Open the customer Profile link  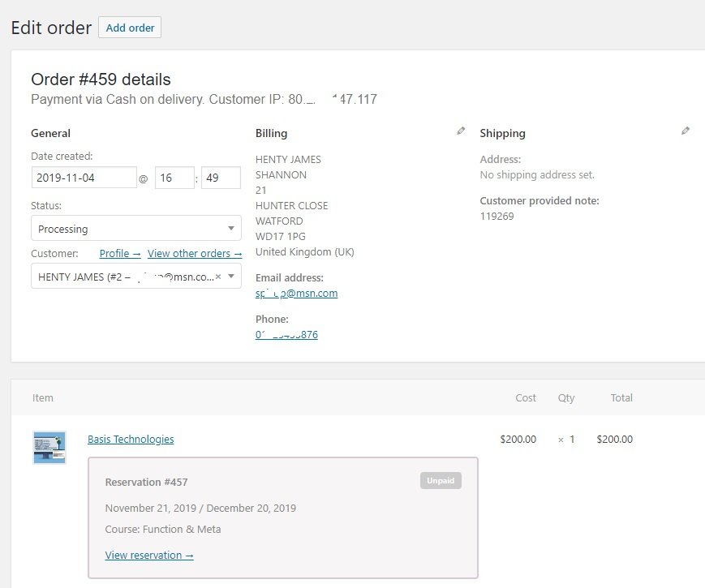[x=120, y=254]
